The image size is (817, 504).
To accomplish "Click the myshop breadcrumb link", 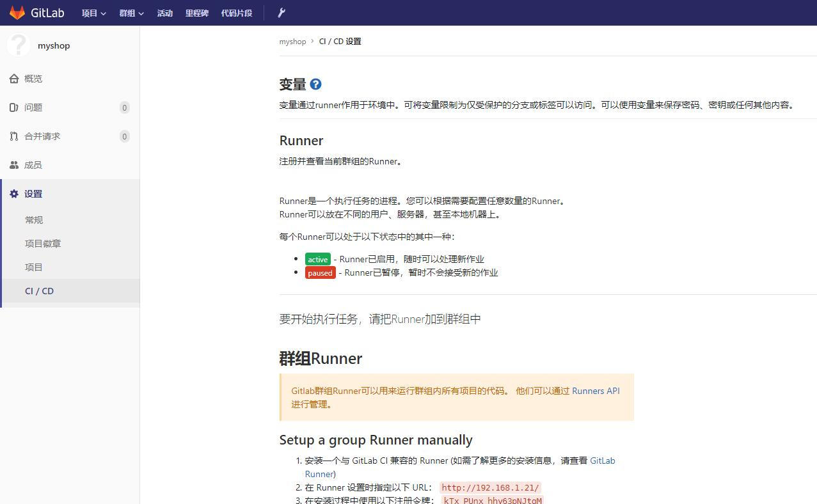I will 292,42.
